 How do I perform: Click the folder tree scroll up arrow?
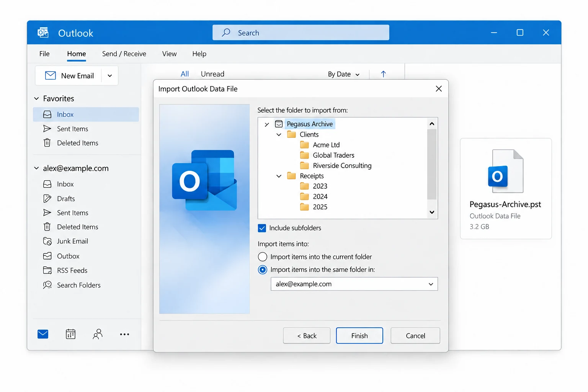[x=432, y=124]
